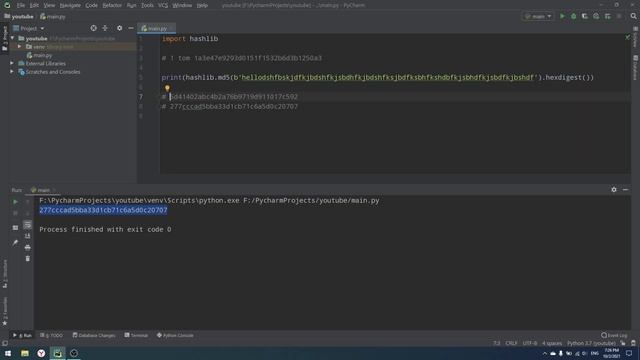Expand External Libraries node
The height and width of the screenshot is (360, 640).
click(12, 63)
